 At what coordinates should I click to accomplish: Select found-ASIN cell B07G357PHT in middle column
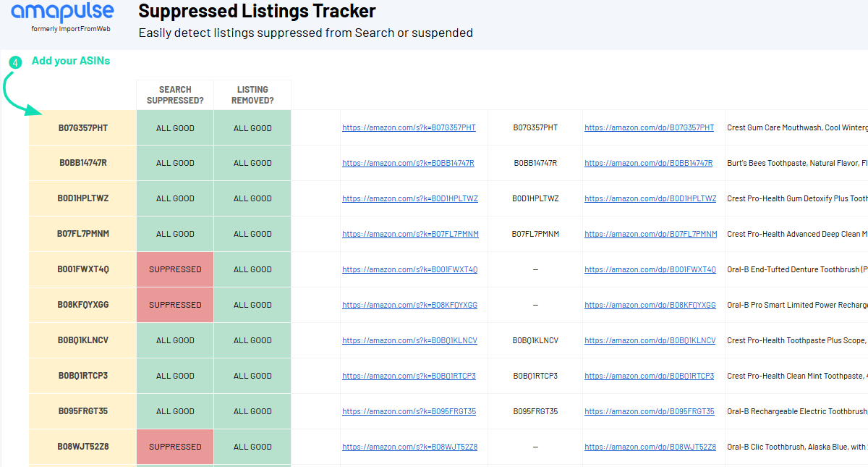tap(535, 128)
